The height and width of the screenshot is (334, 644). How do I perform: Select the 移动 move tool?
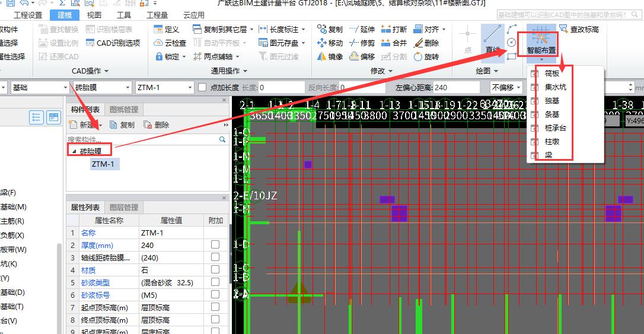click(x=330, y=43)
